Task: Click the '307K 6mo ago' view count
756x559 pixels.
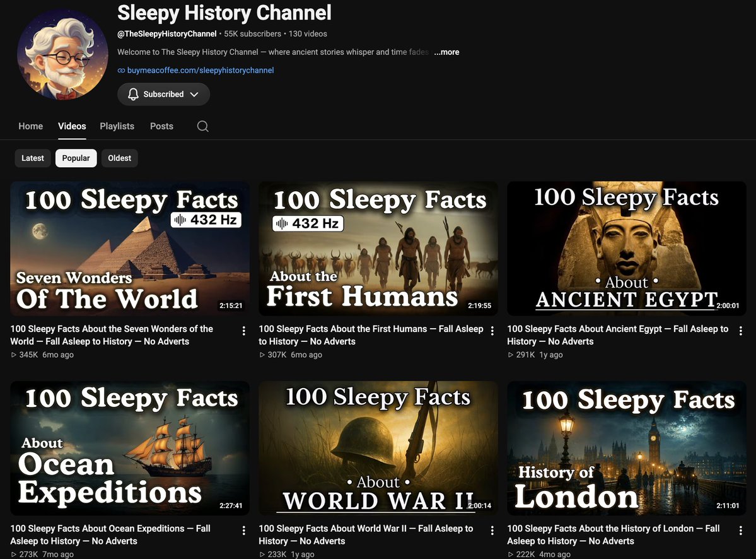Action: (291, 355)
